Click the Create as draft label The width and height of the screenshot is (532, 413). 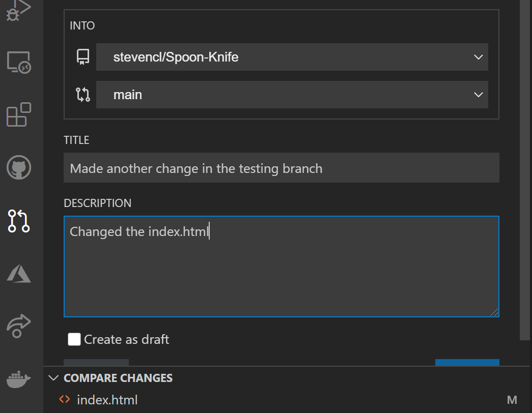pos(126,339)
